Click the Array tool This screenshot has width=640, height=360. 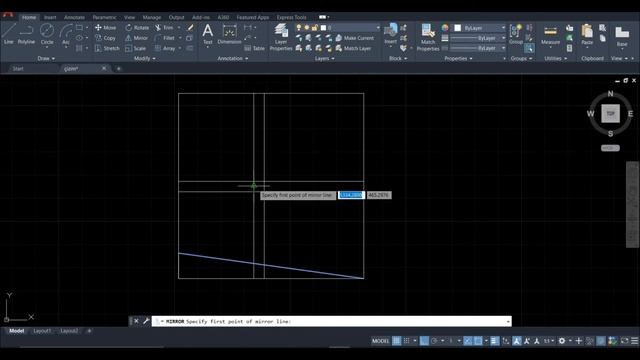(x=165, y=48)
